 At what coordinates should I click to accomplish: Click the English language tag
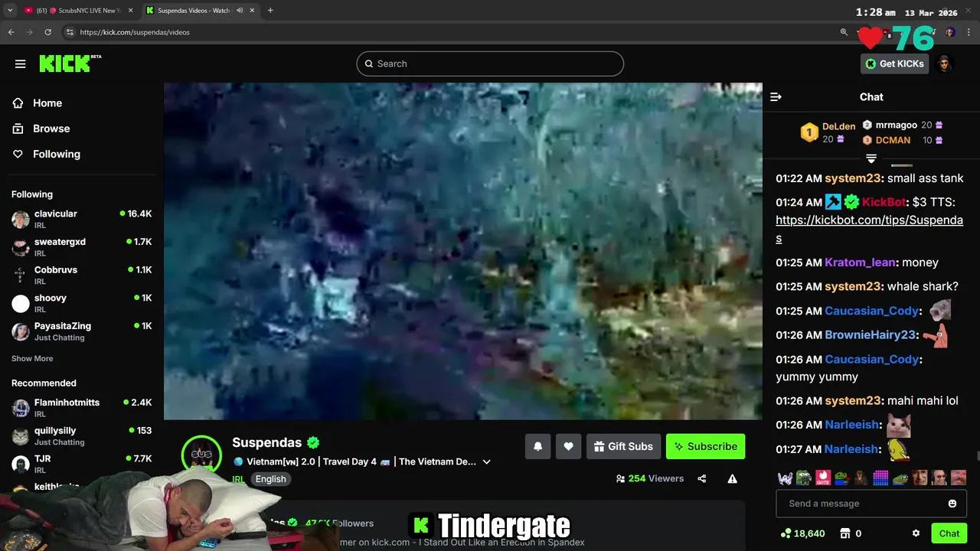tap(271, 479)
